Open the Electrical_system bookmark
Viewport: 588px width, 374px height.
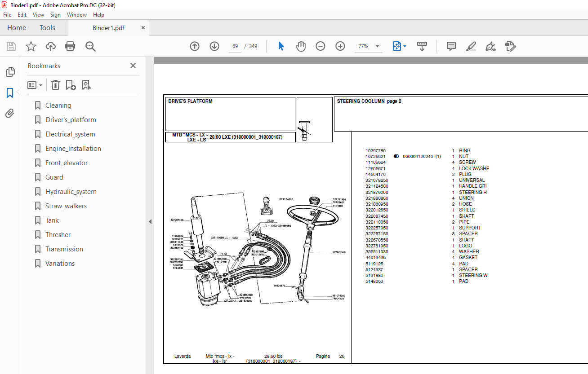[x=70, y=134]
